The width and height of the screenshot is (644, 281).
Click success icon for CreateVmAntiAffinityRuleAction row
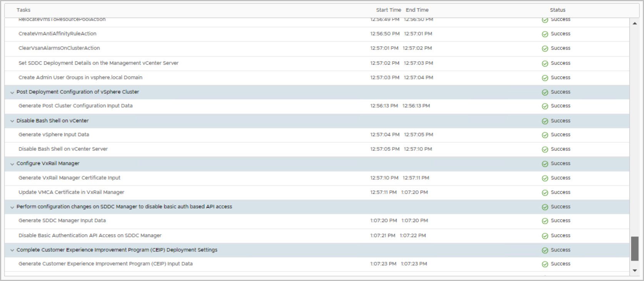click(x=545, y=34)
